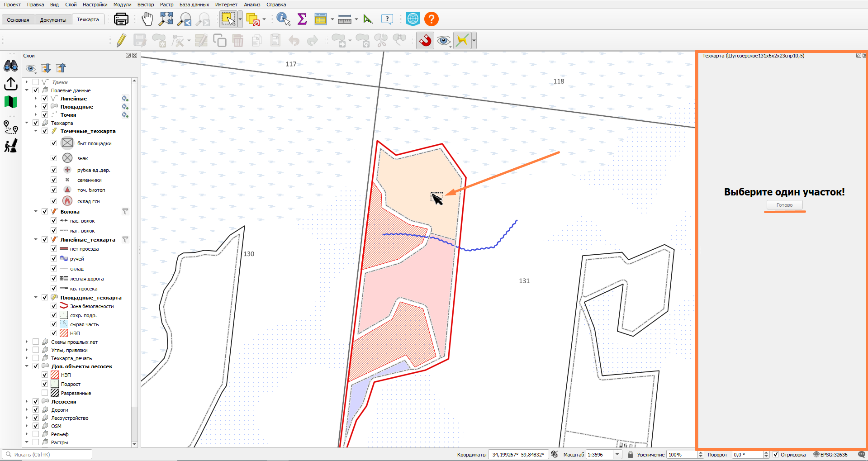Toggle the red magnet snapping icon

click(x=425, y=41)
